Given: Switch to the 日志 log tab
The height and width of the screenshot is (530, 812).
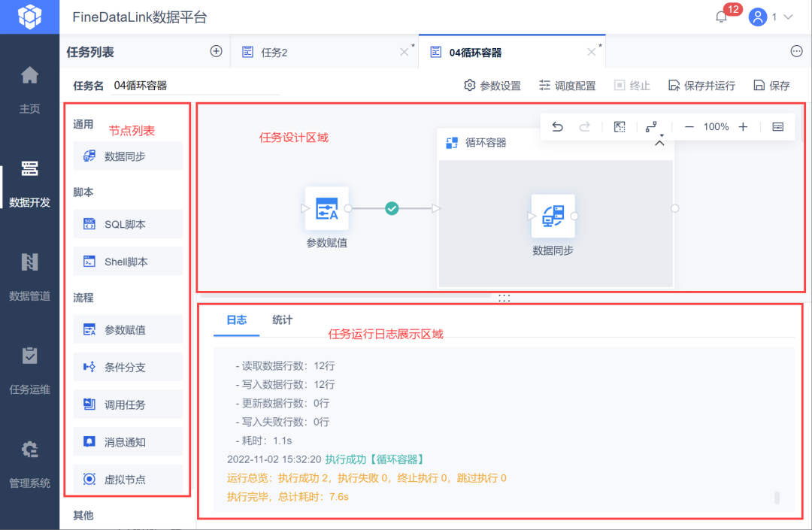Looking at the screenshot, I should tap(237, 320).
